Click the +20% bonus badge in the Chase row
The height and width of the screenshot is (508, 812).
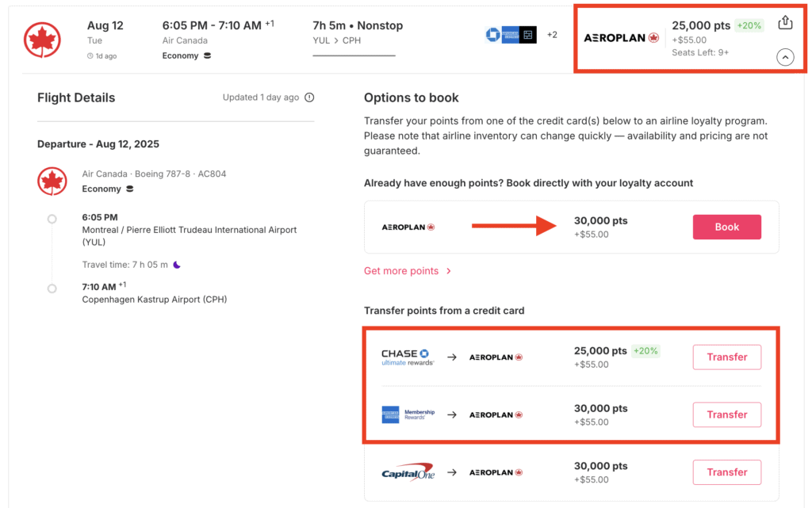645,351
